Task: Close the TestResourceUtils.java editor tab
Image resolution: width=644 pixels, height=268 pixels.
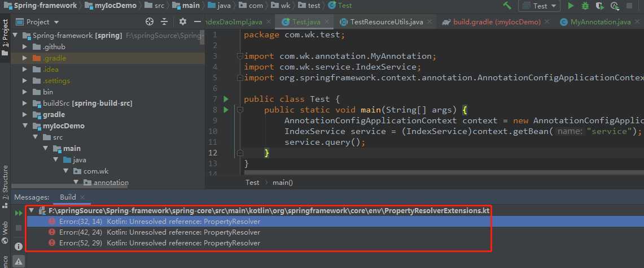Action: tap(430, 22)
